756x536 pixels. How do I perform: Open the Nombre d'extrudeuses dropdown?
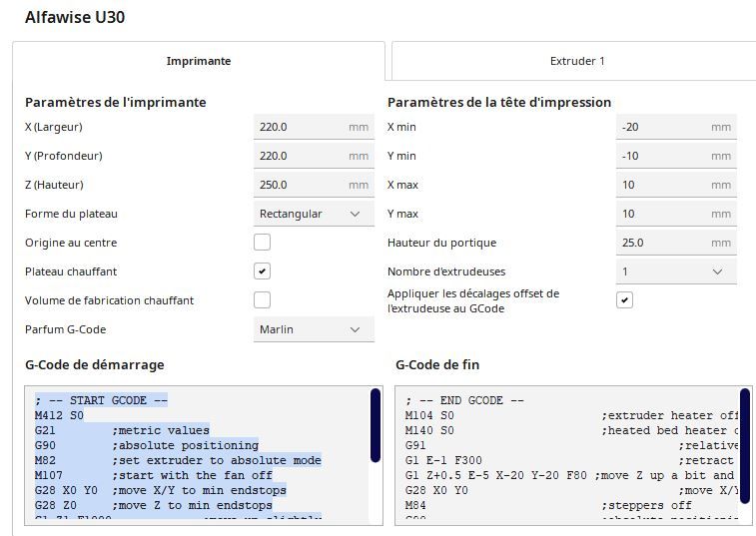[674, 271]
